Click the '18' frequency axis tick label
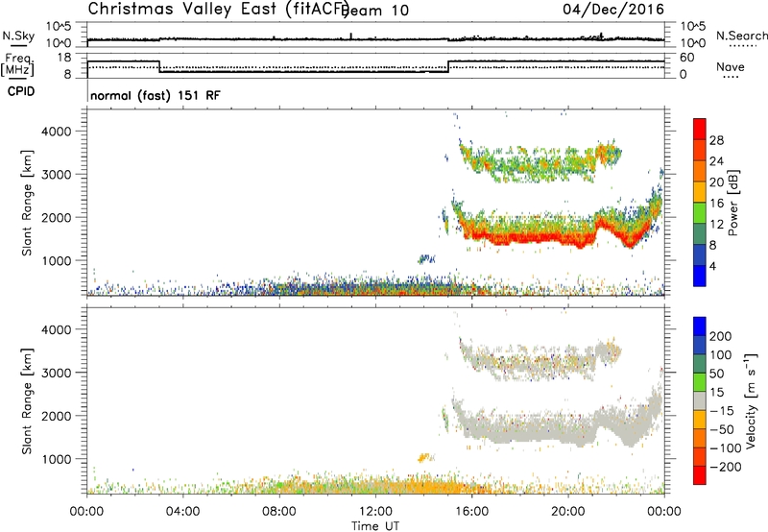 (65, 58)
